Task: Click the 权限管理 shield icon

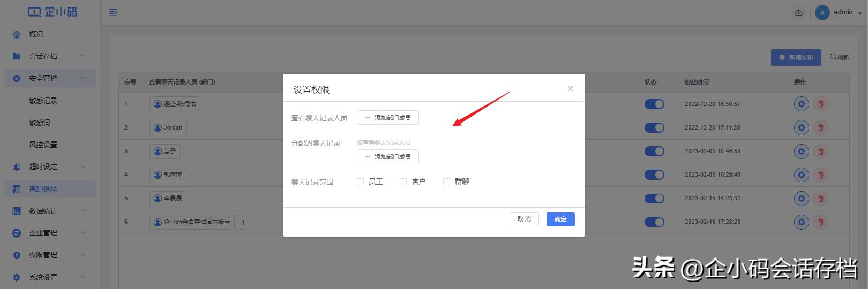Action: point(17,255)
